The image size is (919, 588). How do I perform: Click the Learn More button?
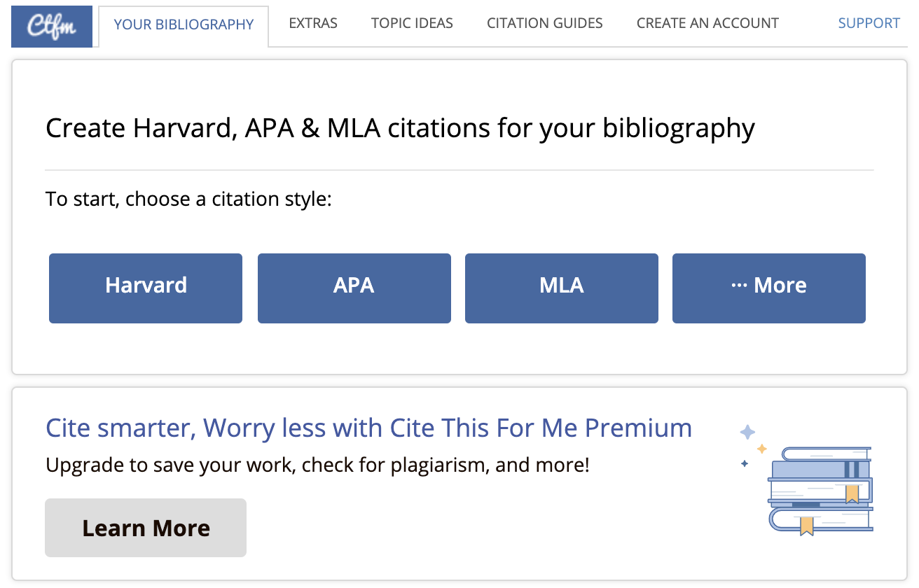145,528
